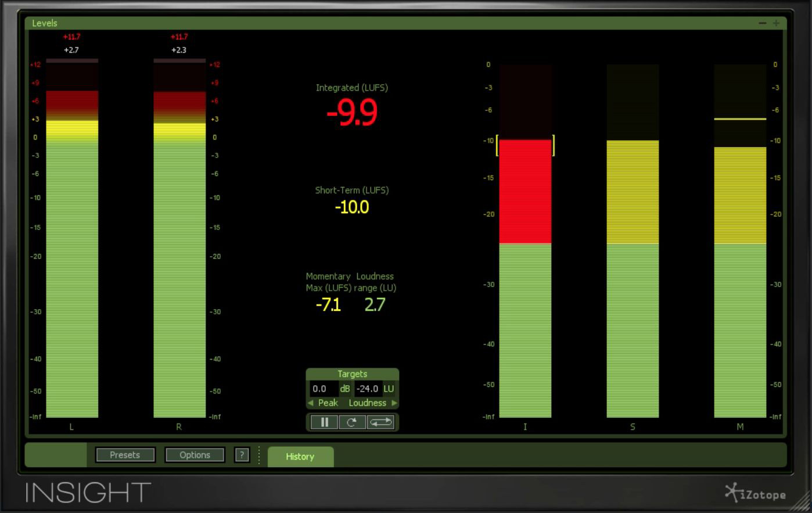Click the iZotope logo
The image size is (812, 513).
[756, 493]
